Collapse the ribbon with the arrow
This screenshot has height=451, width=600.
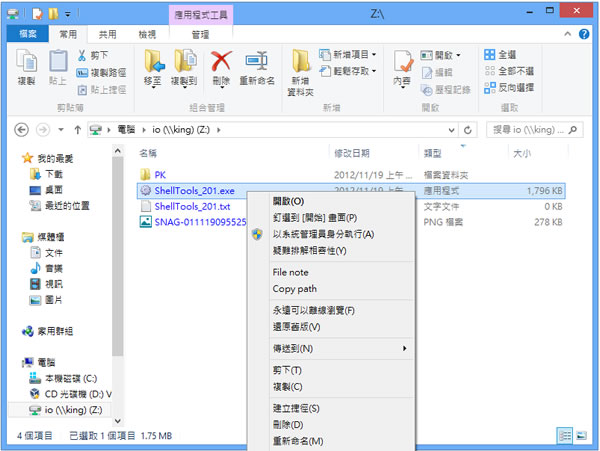pyautogui.click(x=567, y=34)
